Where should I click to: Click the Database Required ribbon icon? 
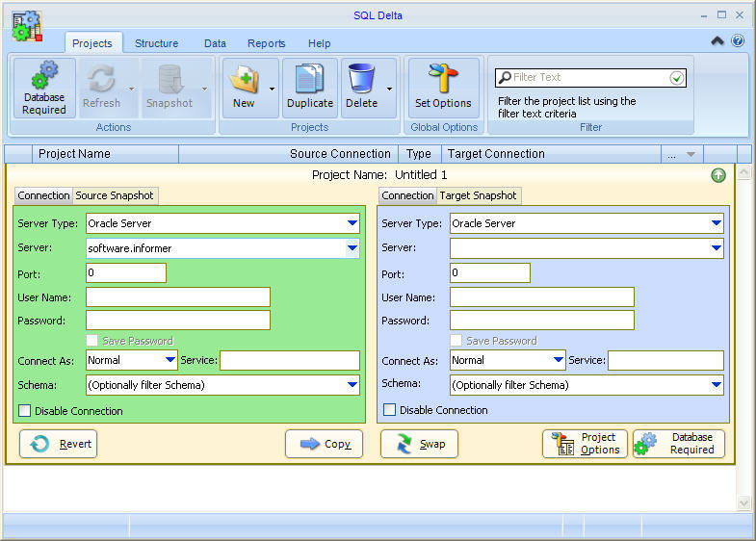[44, 89]
